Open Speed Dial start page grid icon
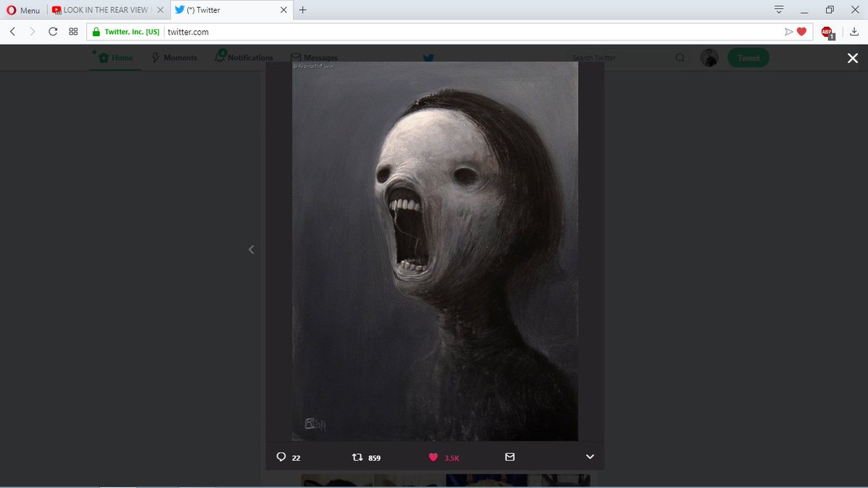 pyautogui.click(x=73, y=32)
